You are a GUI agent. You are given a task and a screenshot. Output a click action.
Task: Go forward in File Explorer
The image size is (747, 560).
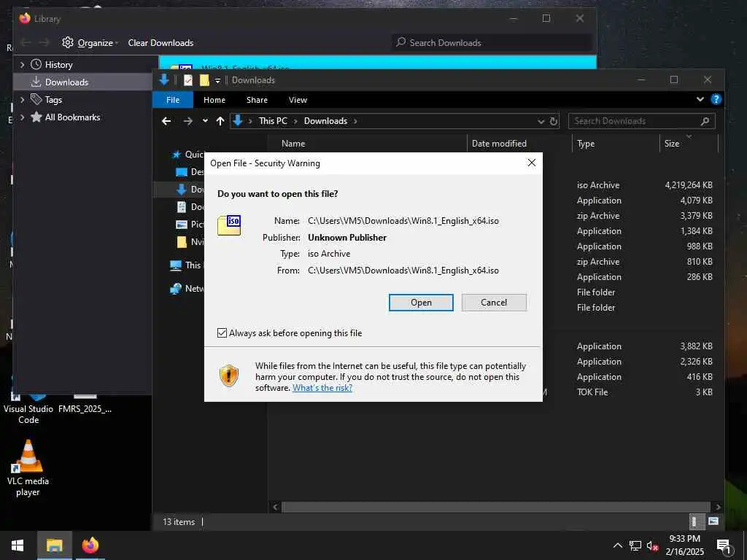pos(188,121)
